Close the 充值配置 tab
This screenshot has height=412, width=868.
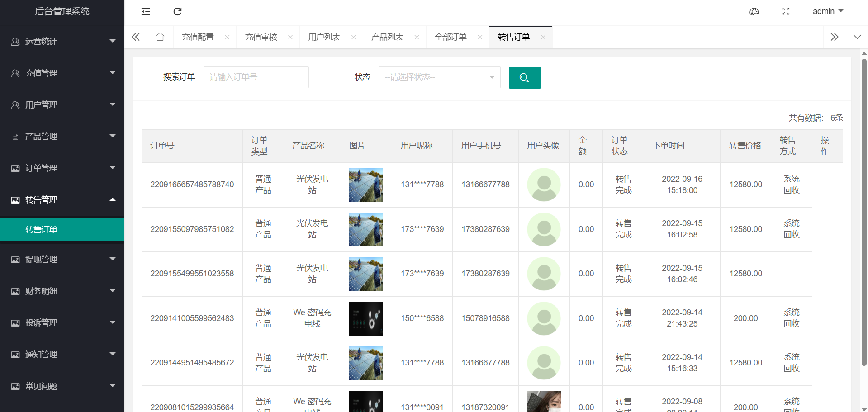[x=227, y=38]
